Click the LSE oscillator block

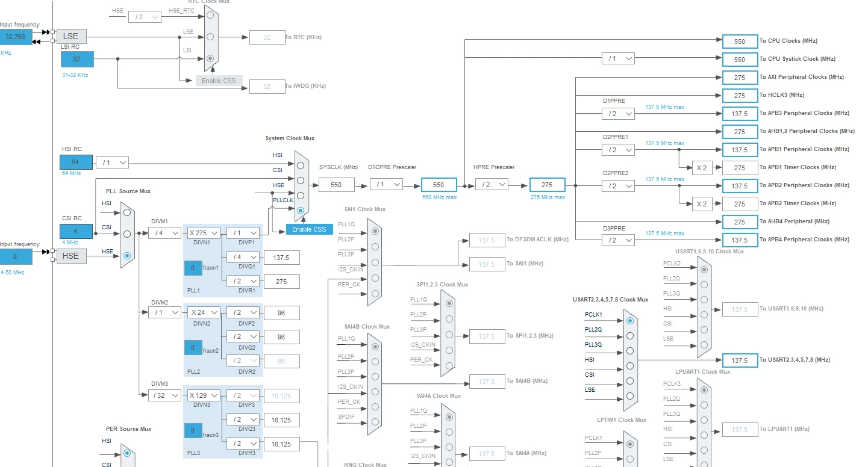(x=71, y=36)
